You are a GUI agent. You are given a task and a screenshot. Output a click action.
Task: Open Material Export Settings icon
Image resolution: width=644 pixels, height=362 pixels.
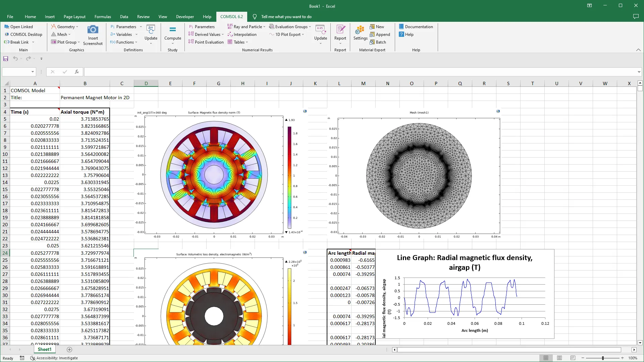pos(360,31)
